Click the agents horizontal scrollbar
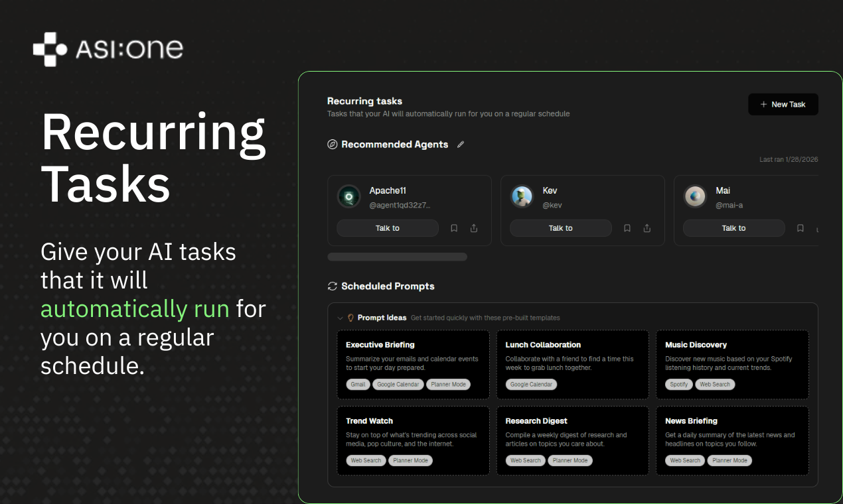 (x=397, y=257)
